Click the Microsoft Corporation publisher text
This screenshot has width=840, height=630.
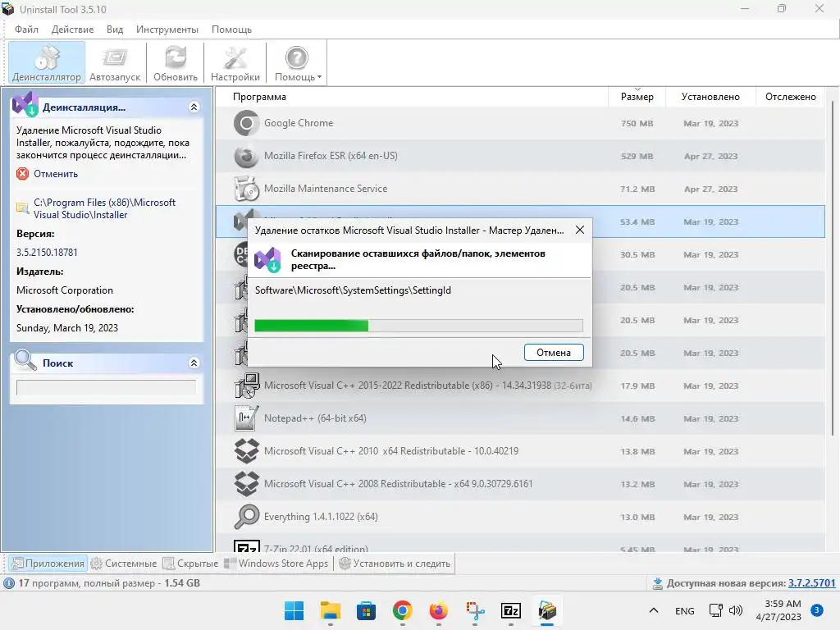[x=65, y=290]
